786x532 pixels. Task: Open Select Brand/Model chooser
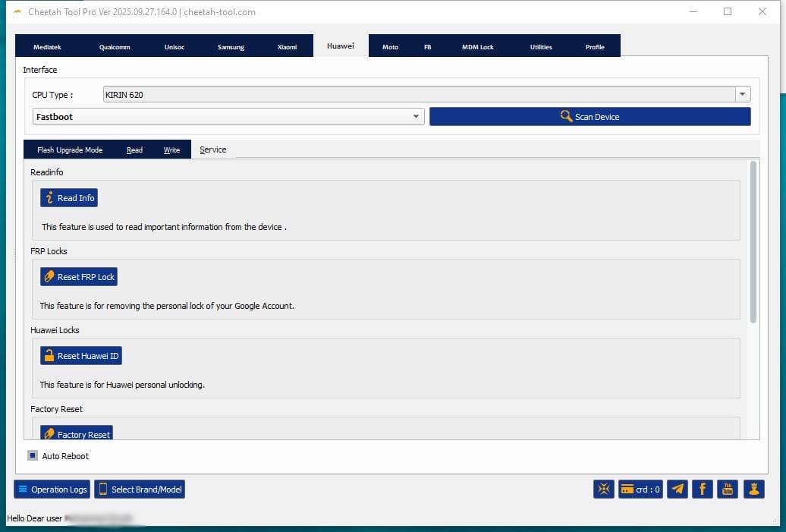point(140,490)
